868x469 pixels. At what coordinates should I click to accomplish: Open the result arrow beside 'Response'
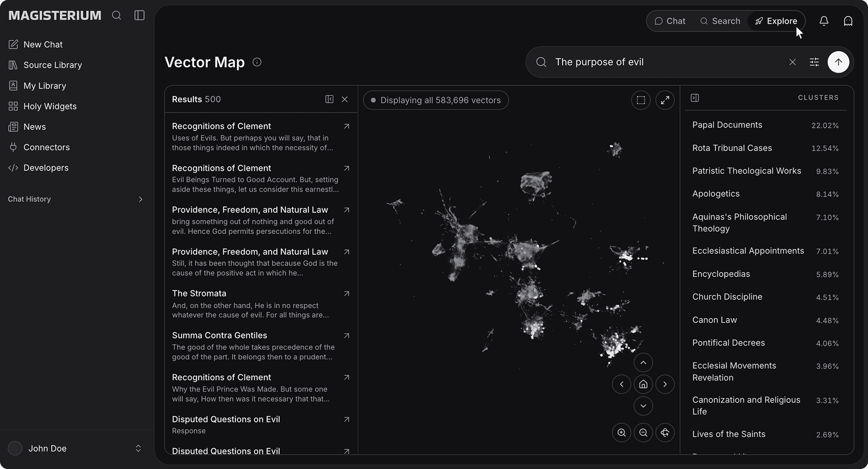pos(347,419)
